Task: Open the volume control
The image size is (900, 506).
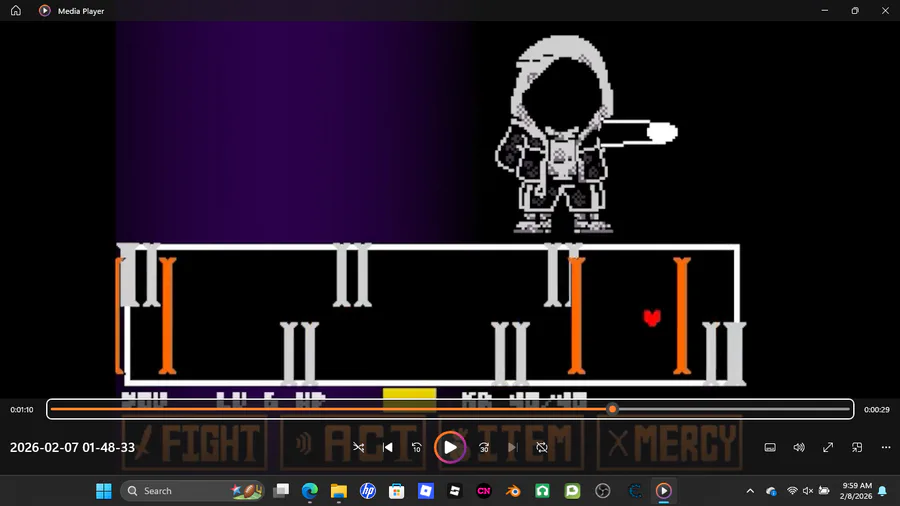Action: click(x=799, y=447)
